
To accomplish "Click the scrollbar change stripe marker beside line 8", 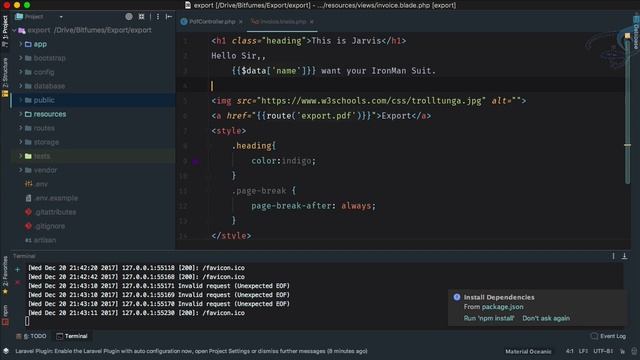I will point(627,145).
